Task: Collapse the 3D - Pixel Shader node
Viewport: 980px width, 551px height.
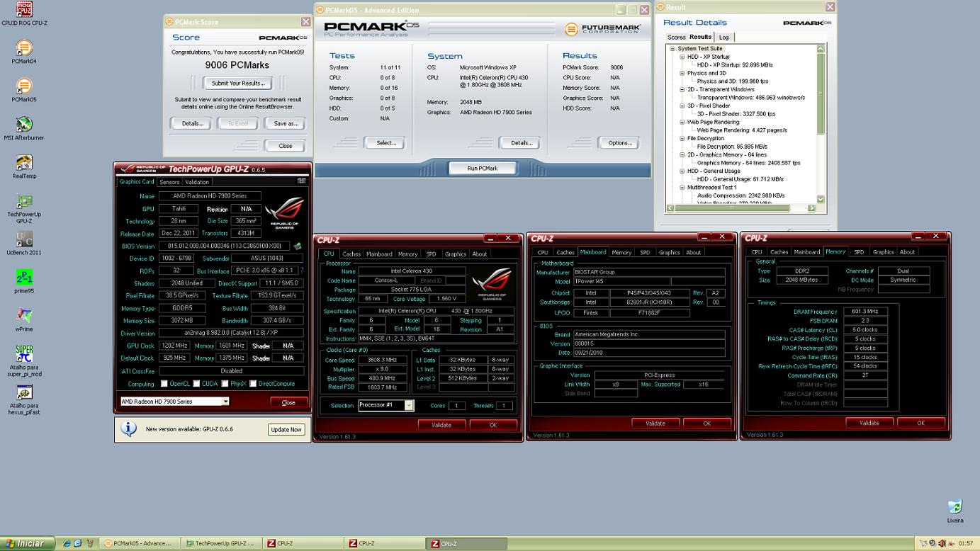Action: coord(682,106)
